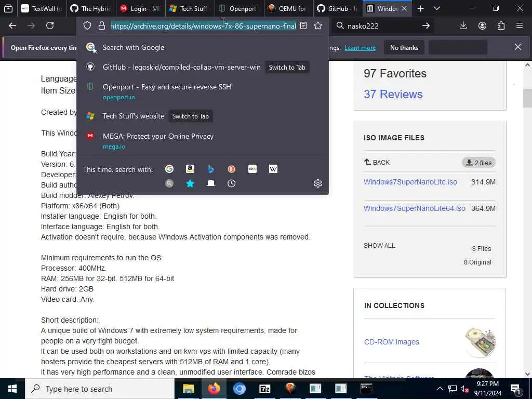Image resolution: width=532 pixels, height=399 pixels.
Task: Click the muted volume tray icon
Action: [x=464, y=389]
